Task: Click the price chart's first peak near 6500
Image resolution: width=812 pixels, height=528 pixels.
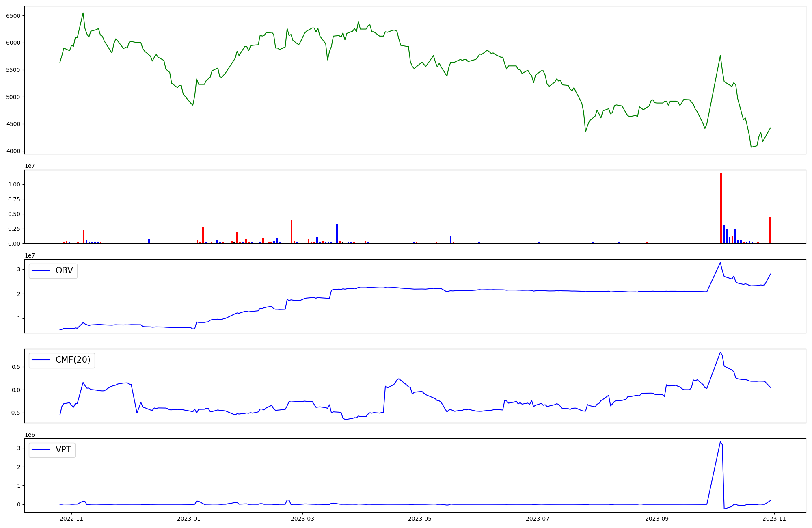Action: (83, 13)
